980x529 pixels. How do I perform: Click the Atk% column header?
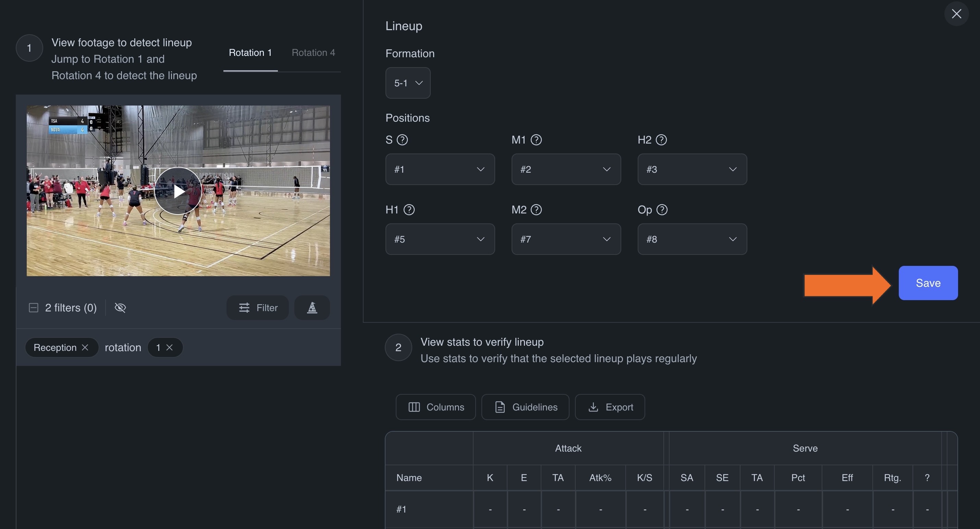600,478
